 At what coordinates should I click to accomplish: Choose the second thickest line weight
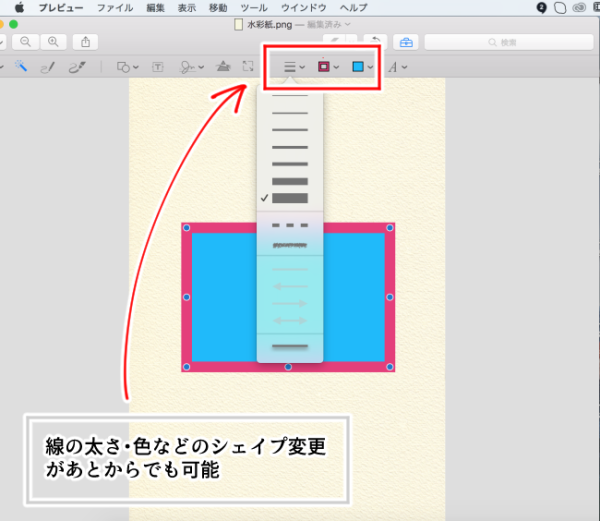tap(290, 181)
